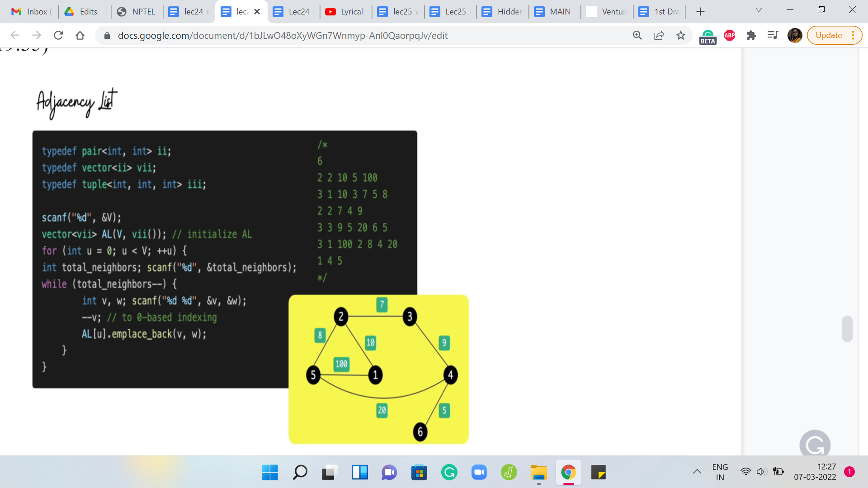This screenshot has width=868, height=488.
Task: Open the Chrome three-dot menu
Action: pyautogui.click(x=853, y=35)
